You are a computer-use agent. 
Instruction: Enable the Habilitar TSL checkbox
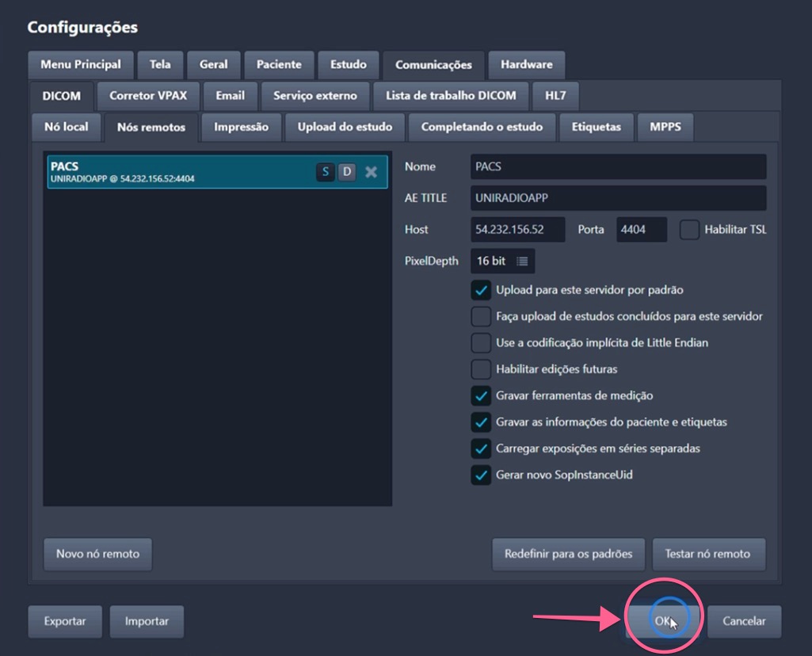(x=689, y=230)
